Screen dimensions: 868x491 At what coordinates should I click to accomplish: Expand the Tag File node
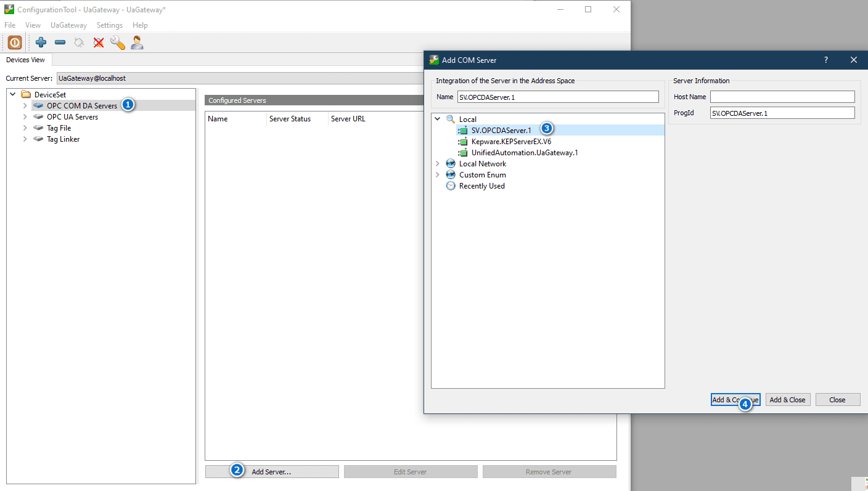25,128
